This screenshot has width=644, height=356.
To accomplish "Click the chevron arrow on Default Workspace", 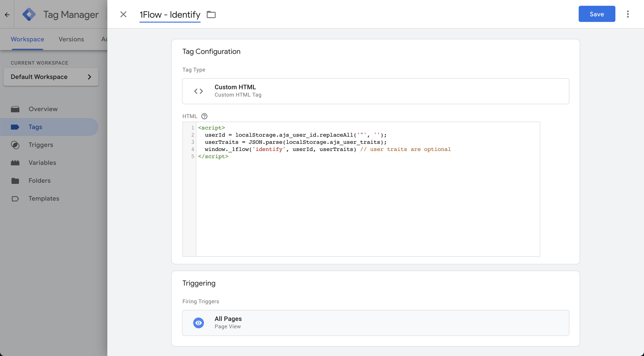I will (x=89, y=77).
